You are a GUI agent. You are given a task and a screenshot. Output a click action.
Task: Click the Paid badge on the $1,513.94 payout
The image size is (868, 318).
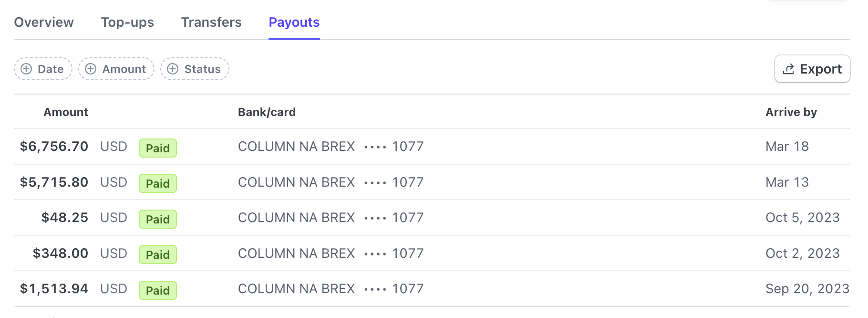point(157,290)
